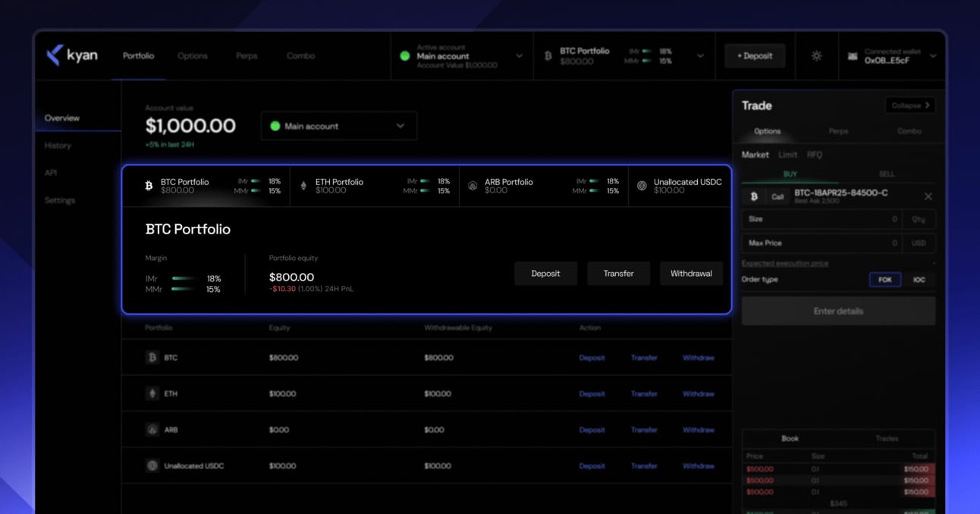Viewport: 980px width, 514px height.
Task: Open Overview in the sidebar
Action: (x=62, y=118)
